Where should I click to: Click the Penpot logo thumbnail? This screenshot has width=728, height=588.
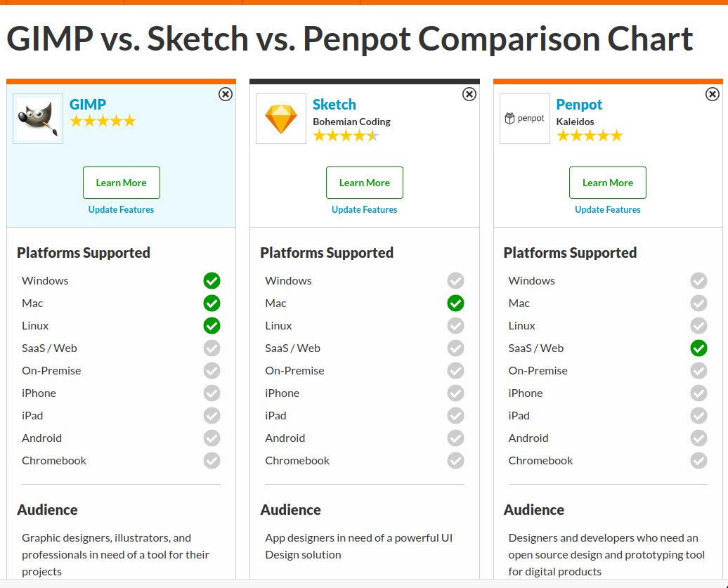[x=524, y=119]
